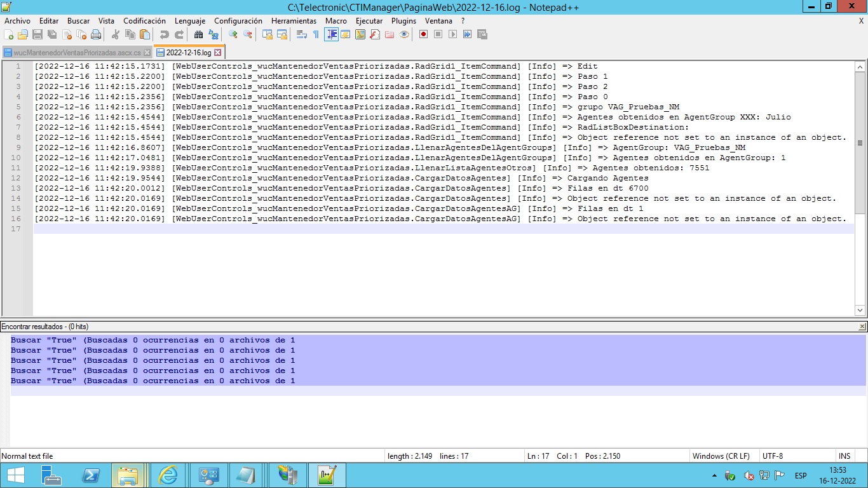This screenshot has width=868, height=488.
Task: Click the Zoom In magnifier icon
Action: (x=233, y=35)
